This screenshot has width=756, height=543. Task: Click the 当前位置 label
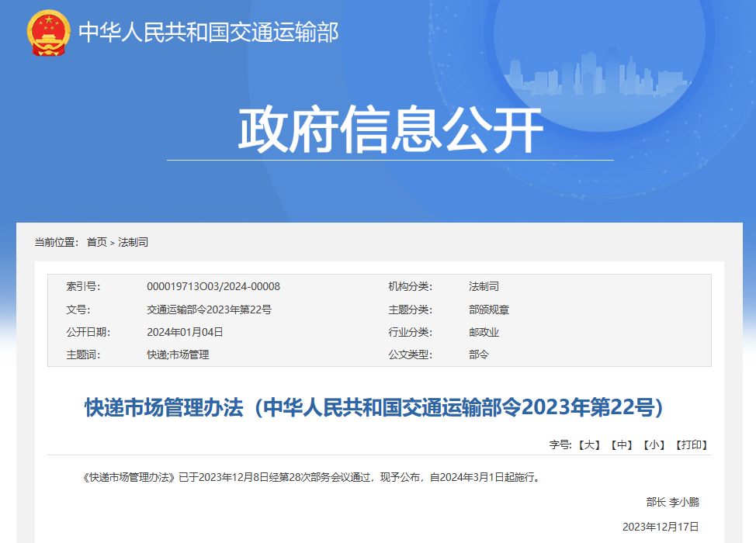tap(57, 242)
